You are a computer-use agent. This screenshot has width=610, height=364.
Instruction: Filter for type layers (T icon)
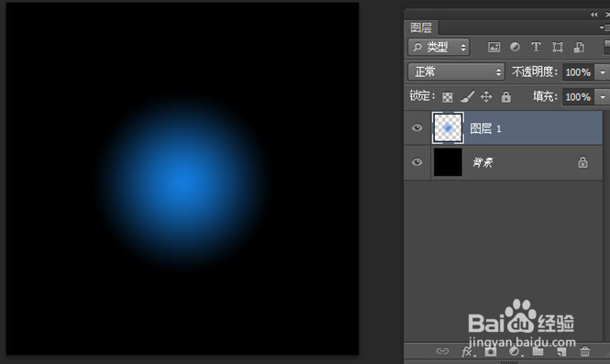[x=536, y=47]
